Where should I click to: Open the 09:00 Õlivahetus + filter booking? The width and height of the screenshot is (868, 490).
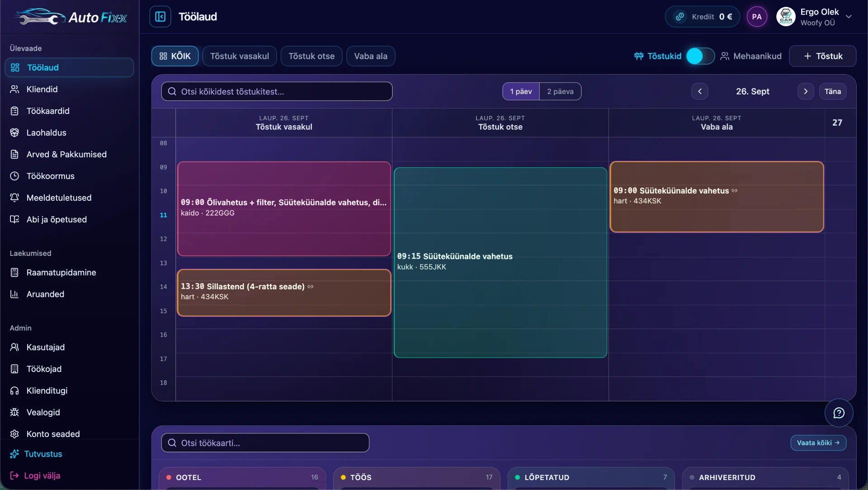(284, 209)
